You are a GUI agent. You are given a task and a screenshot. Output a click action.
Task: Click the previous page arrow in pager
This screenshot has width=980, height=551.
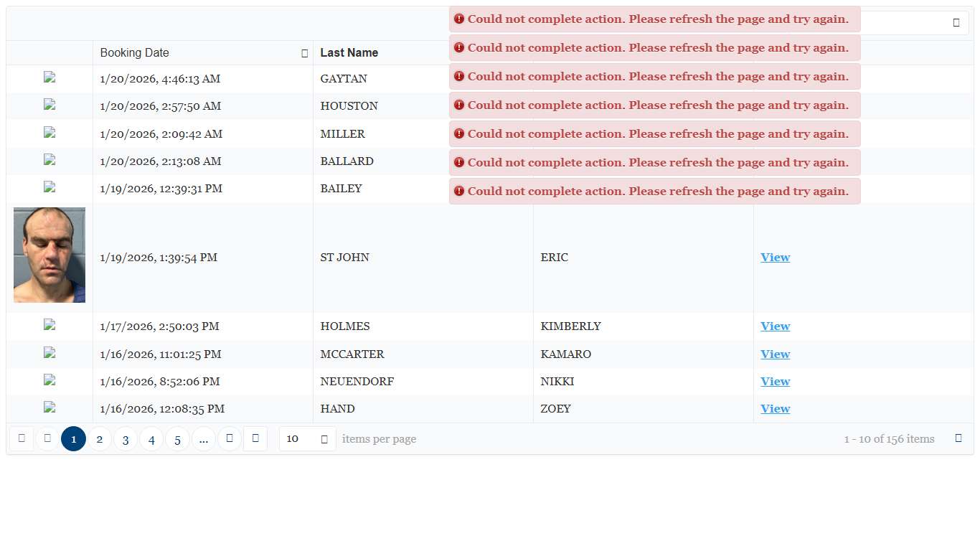pos(47,438)
